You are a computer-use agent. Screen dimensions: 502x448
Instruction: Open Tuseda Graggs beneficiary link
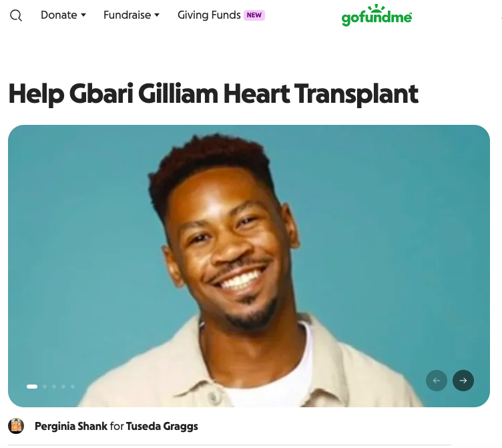point(162,426)
